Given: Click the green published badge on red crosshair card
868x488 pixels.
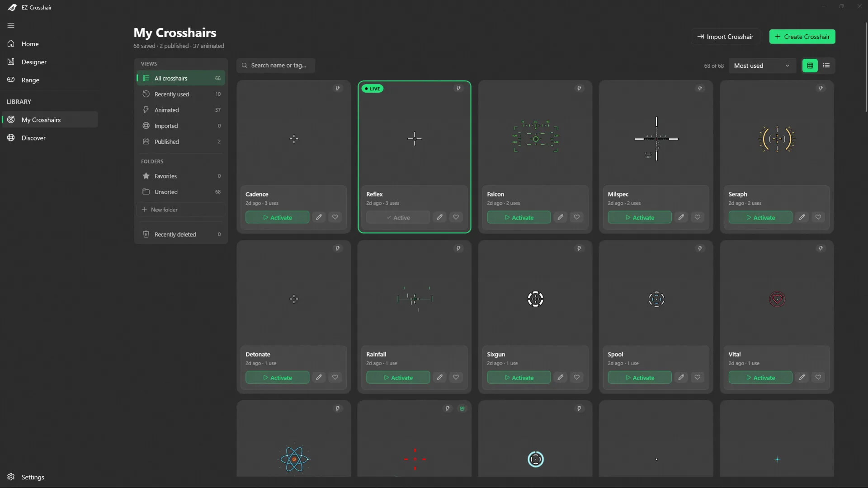Looking at the screenshot, I should tap(462, 408).
